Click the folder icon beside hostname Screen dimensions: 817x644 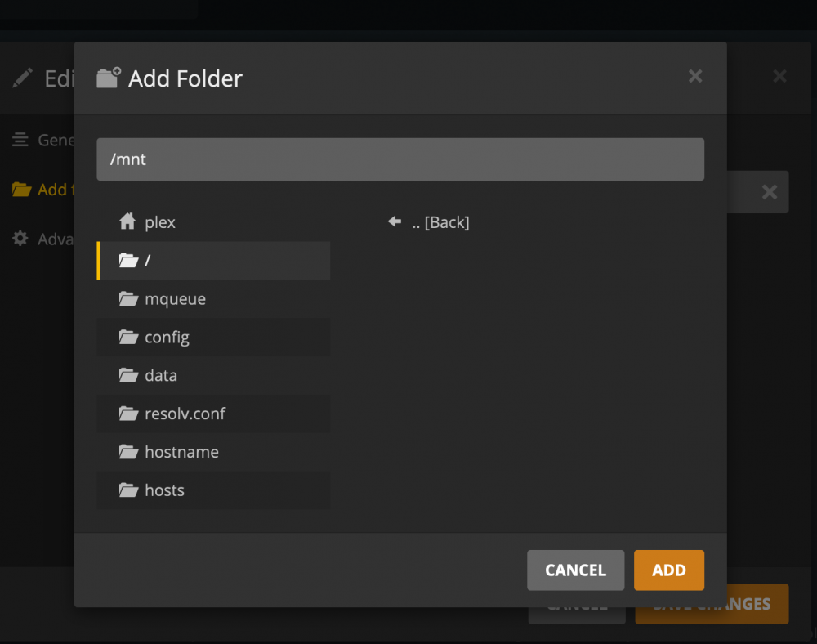click(128, 452)
